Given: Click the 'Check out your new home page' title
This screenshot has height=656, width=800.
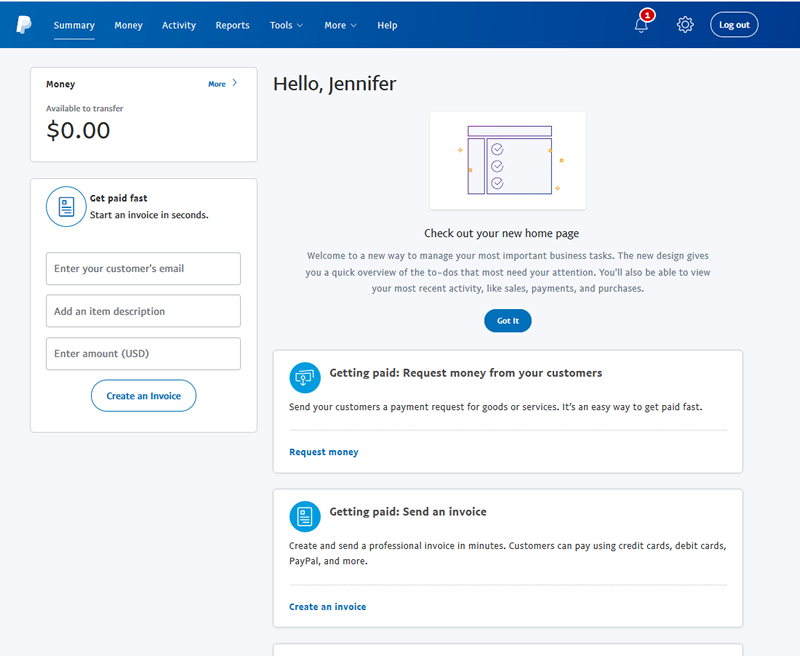Looking at the screenshot, I should [x=502, y=233].
